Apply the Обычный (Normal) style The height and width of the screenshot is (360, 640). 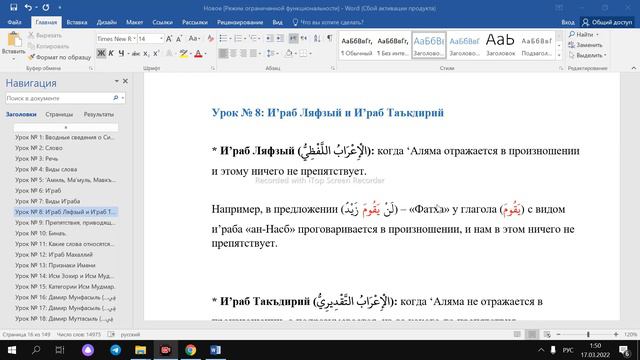(x=356, y=45)
